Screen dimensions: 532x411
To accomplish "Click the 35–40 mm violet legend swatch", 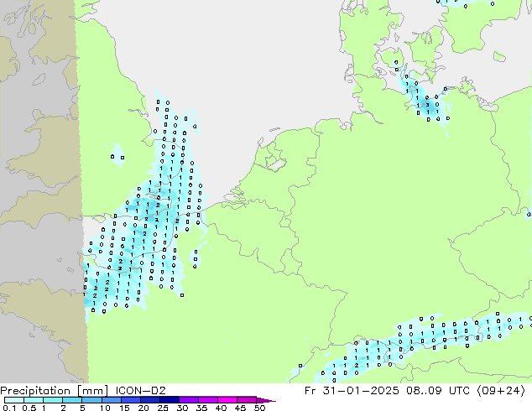I will coord(207,400).
